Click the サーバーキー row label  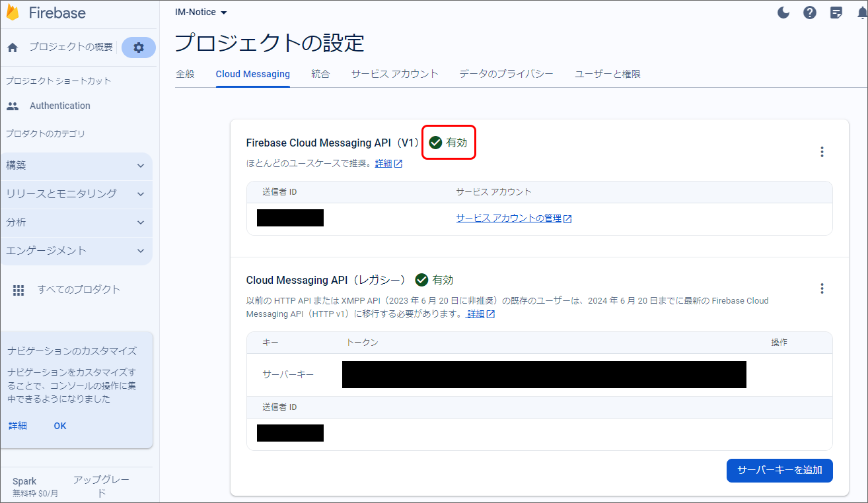[x=288, y=375]
